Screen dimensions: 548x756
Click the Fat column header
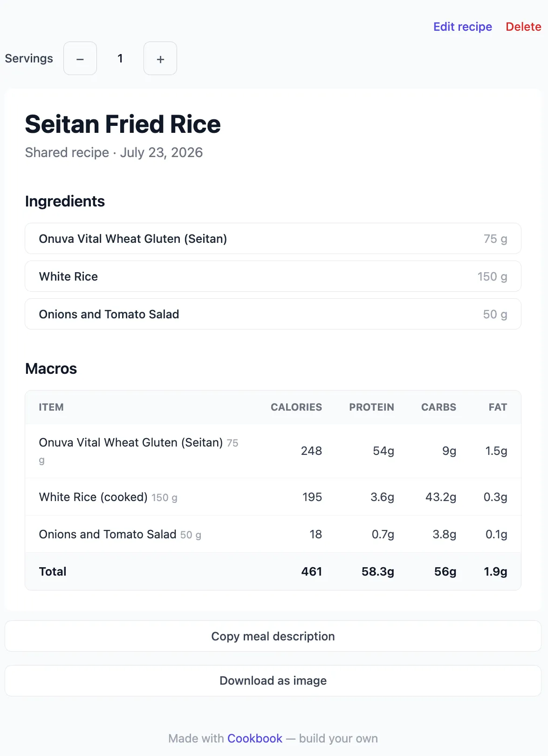click(x=498, y=407)
